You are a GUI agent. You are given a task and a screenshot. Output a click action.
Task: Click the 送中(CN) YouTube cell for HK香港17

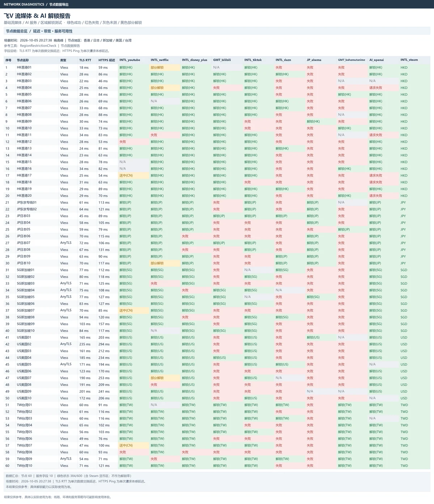133,175
